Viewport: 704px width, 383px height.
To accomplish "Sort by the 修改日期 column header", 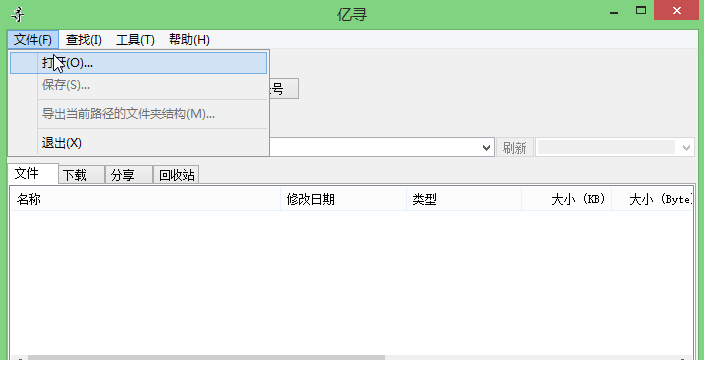I will (x=343, y=199).
